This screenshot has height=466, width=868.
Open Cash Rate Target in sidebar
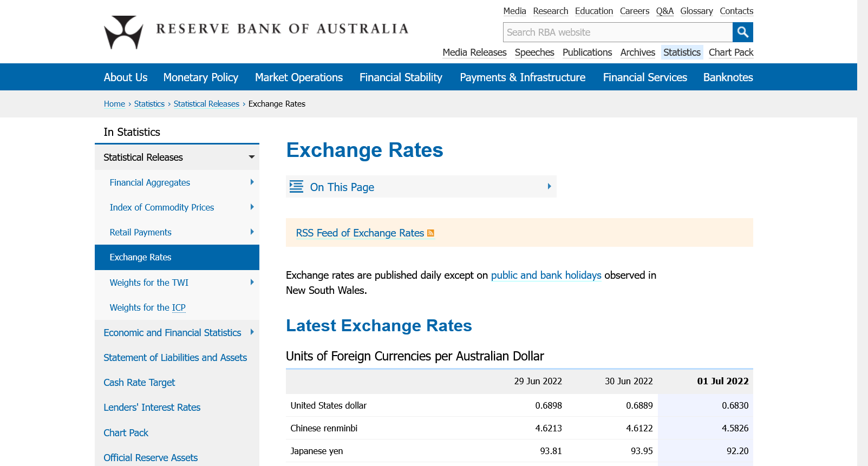pos(139,383)
